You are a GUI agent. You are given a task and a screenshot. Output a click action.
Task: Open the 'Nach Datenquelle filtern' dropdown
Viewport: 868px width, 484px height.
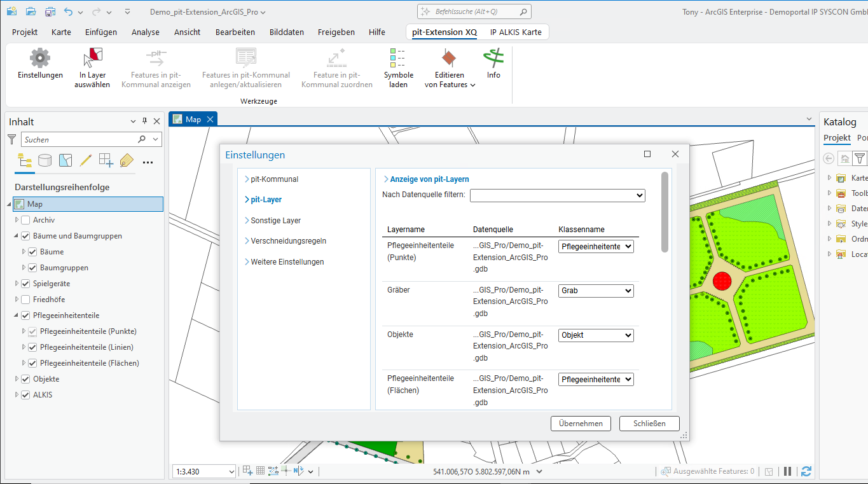639,195
